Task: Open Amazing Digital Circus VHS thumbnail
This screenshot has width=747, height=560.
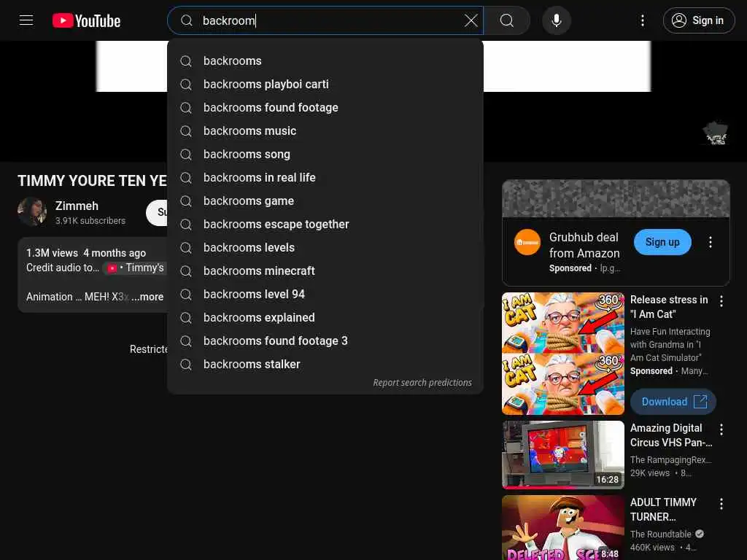Action: [562, 455]
